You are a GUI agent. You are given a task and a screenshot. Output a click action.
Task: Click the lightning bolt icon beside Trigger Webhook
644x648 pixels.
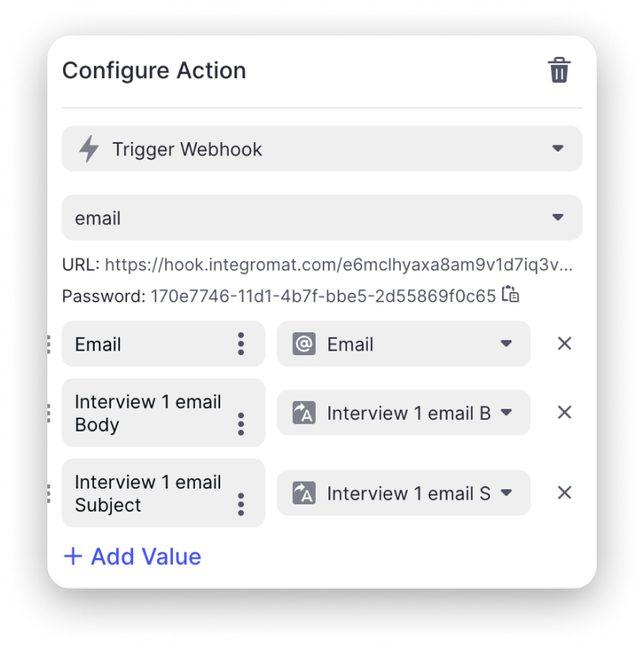tap(89, 148)
